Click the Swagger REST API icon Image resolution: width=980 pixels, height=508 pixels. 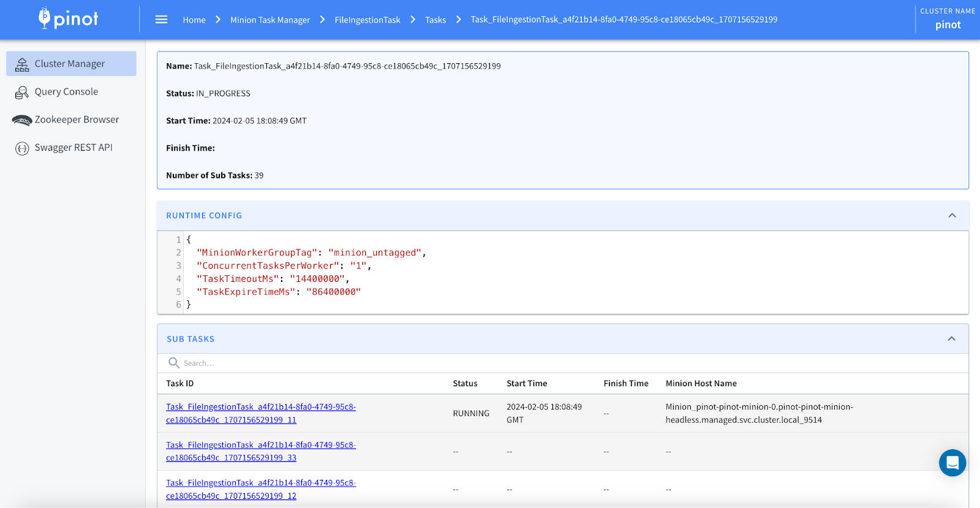pyautogui.click(x=22, y=148)
